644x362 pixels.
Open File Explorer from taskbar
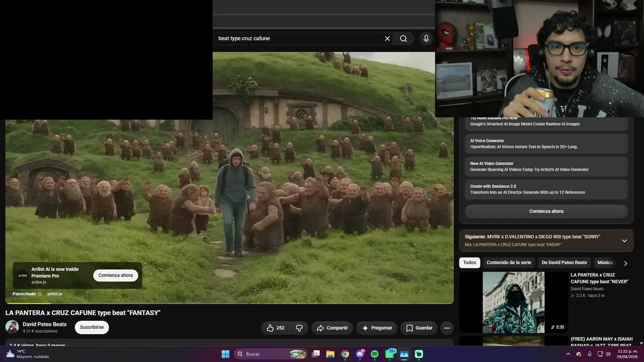pyautogui.click(x=331, y=354)
